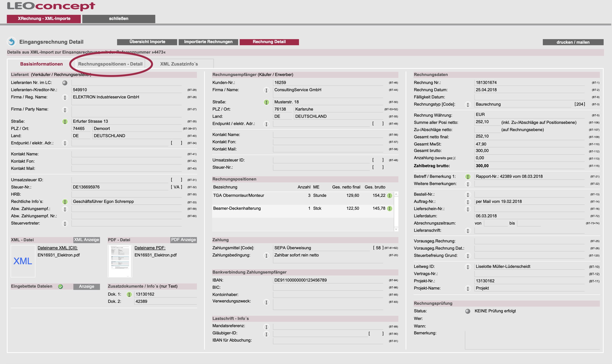Click PDF Anzeige button
The height and width of the screenshot is (364, 612).
click(x=184, y=240)
